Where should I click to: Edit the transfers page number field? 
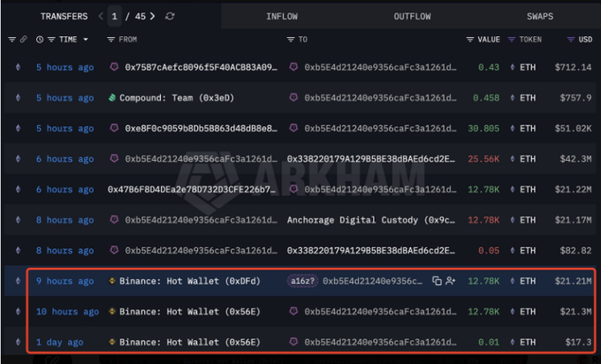point(114,17)
